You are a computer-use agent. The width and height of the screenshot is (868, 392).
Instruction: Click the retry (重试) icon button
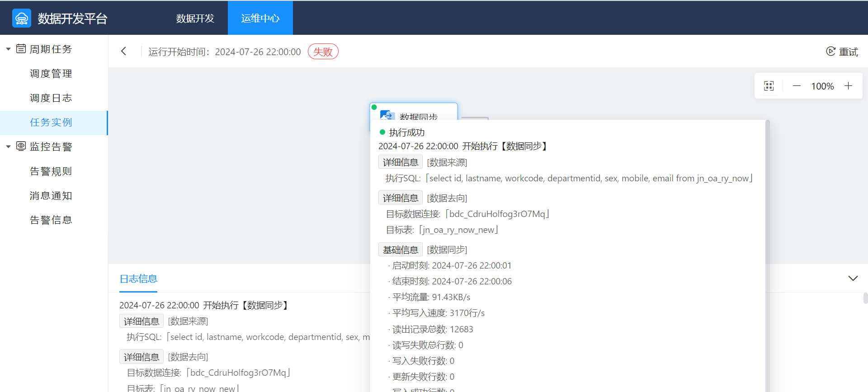(x=830, y=52)
